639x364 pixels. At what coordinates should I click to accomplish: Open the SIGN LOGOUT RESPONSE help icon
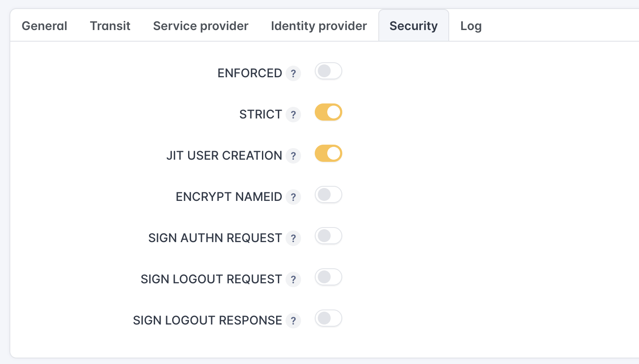(293, 321)
